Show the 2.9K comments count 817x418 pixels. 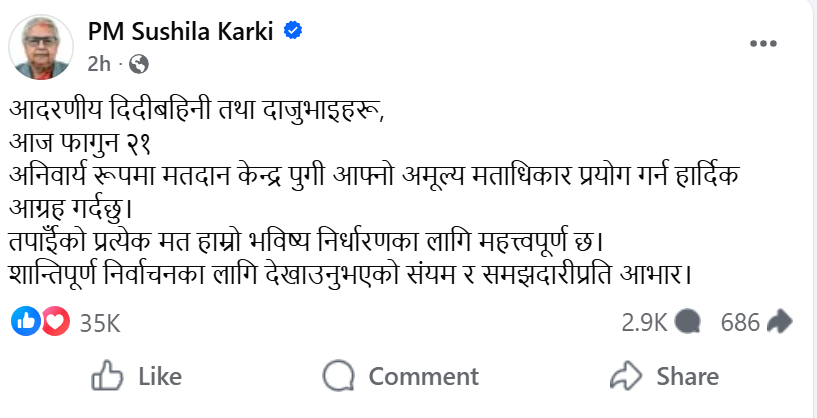click(x=644, y=322)
